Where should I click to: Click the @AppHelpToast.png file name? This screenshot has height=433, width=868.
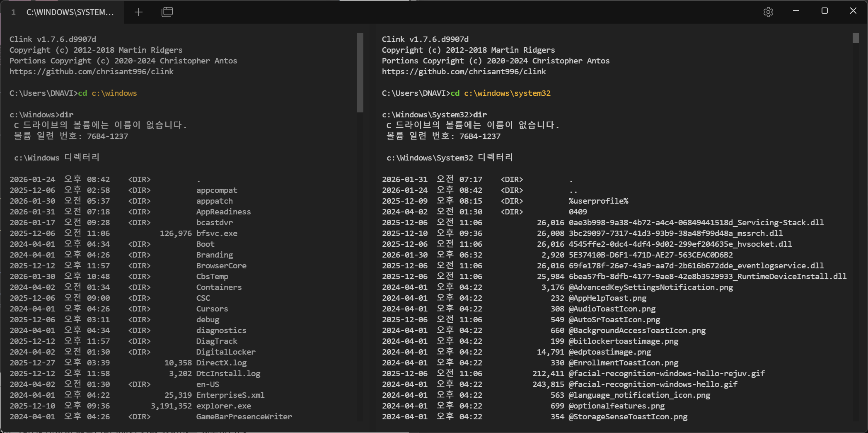607,298
